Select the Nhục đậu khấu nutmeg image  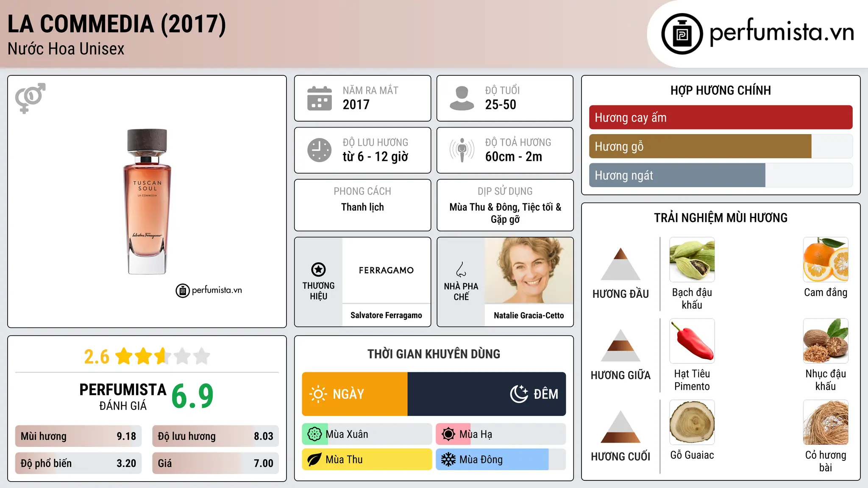coord(826,341)
